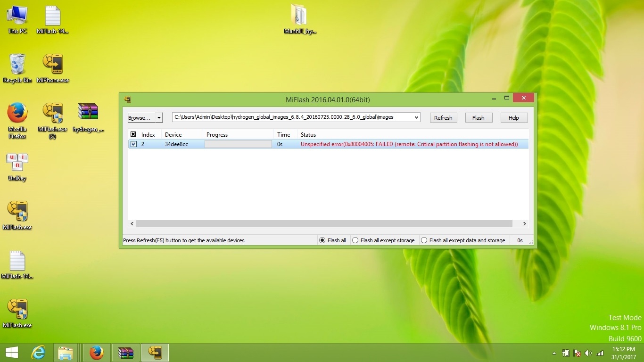Image resolution: width=644 pixels, height=362 pixels.
Task: Click the horizontal scrollbar right arrow
Action: pos(524,224)
